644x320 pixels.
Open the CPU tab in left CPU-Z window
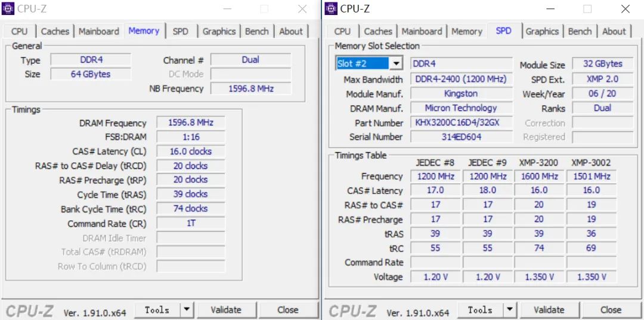tap(19, 31)
